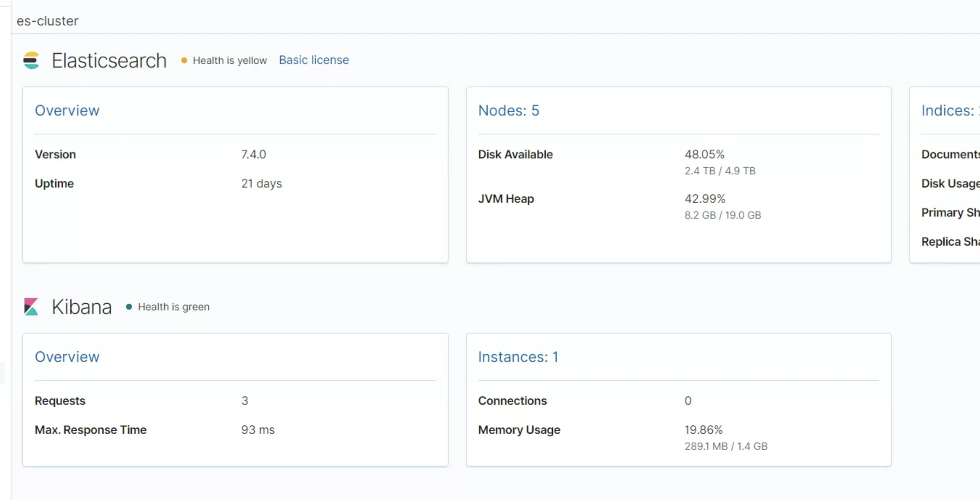Viewport: 980px width, 500px height.
Task: Click the '289.1 MB / 1.4 GB' text
Action: 726,446
